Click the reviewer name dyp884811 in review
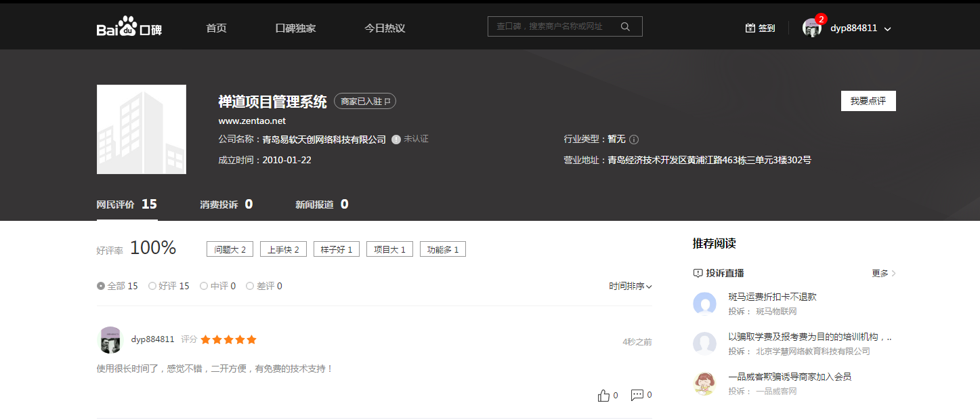The height and width of the screenshot is (420, 980). [x=153, y=339]
